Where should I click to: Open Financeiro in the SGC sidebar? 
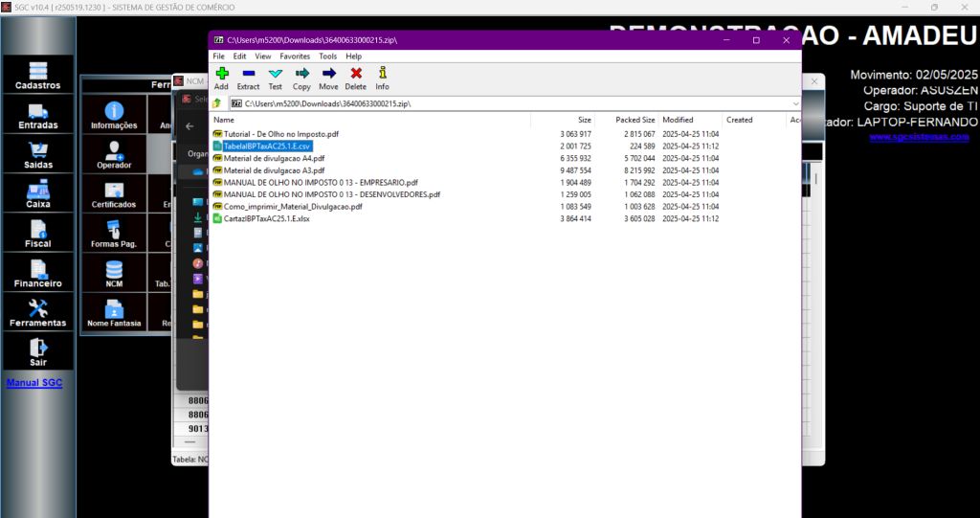click(38, 274)
